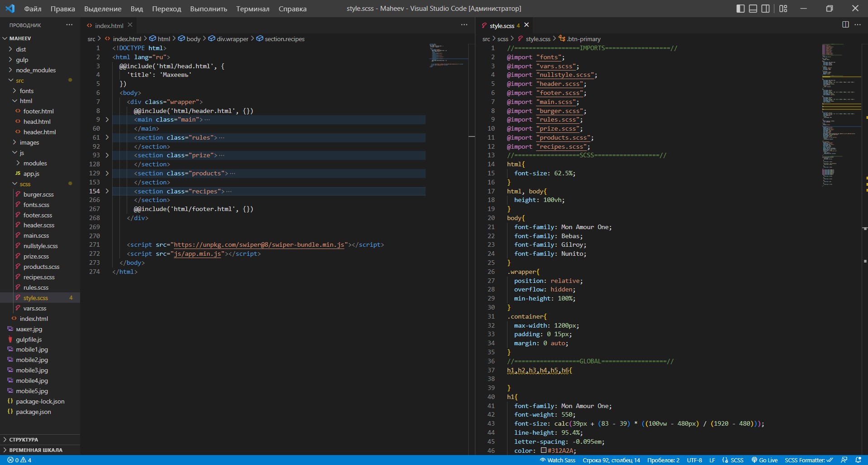
Task: Open explorer panel more actions menu
Action: pyautogui.click(x=69, y=25)
